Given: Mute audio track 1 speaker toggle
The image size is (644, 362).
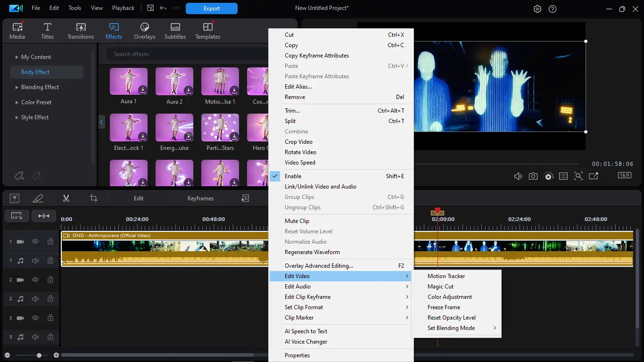Looking at the screenshot, I should pos(35,261).
